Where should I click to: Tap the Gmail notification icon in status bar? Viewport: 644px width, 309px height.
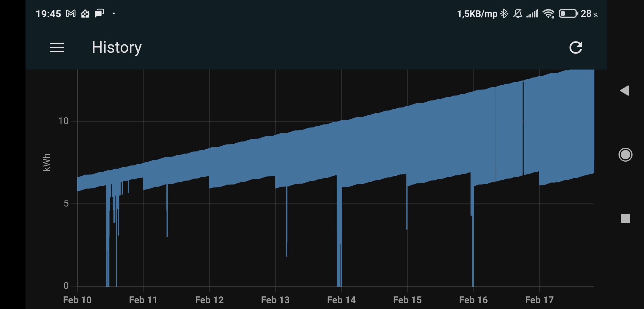point(71,13)
